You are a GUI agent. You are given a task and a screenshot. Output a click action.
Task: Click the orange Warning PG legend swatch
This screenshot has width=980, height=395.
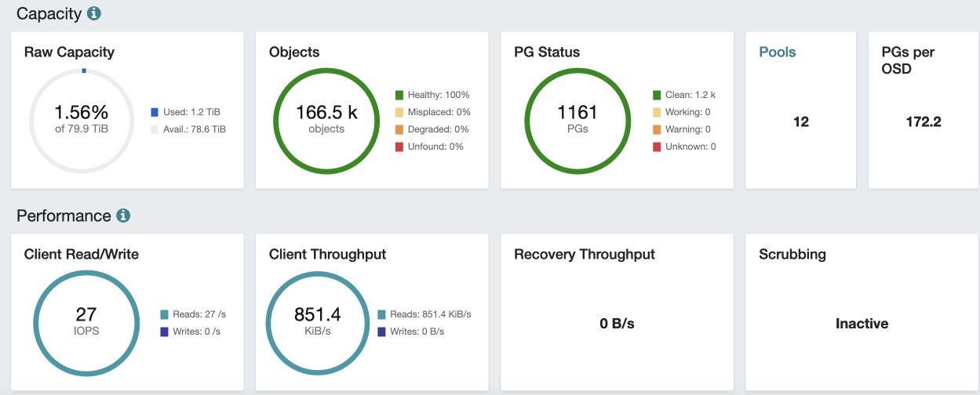coord(657,129)
